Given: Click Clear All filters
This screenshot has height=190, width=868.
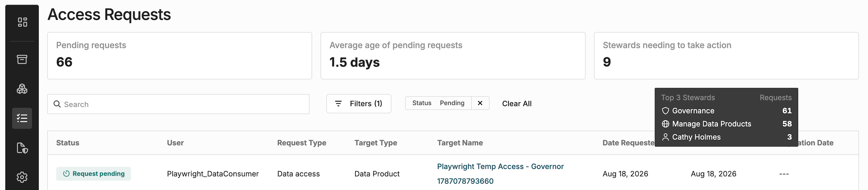Looking at the screenshot, I should (517, 104).
